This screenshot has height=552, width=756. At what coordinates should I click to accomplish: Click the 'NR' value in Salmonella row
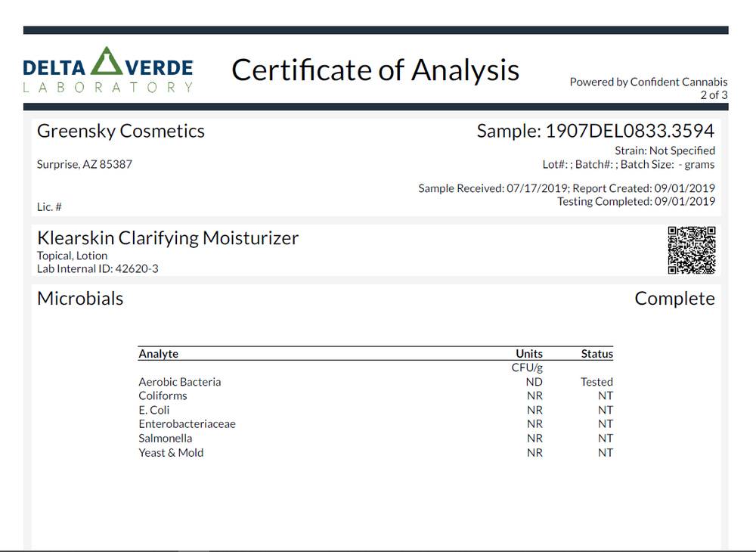pos(534,439)
